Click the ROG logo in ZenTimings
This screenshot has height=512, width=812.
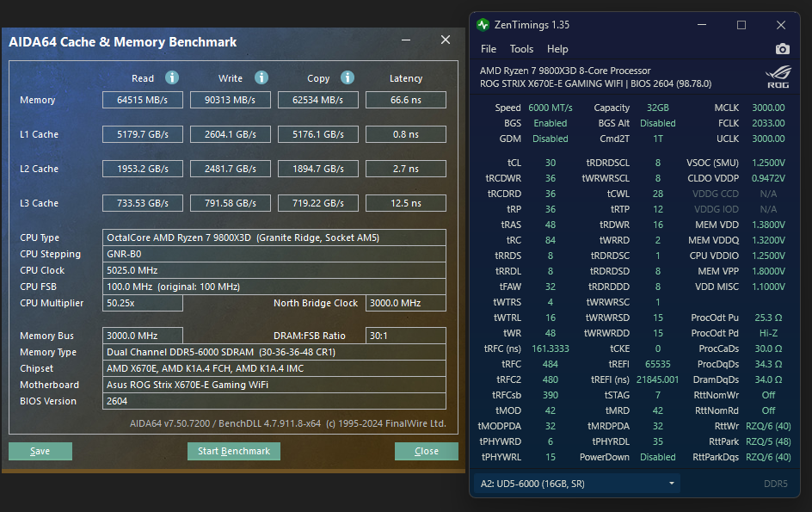click(778, 77)
